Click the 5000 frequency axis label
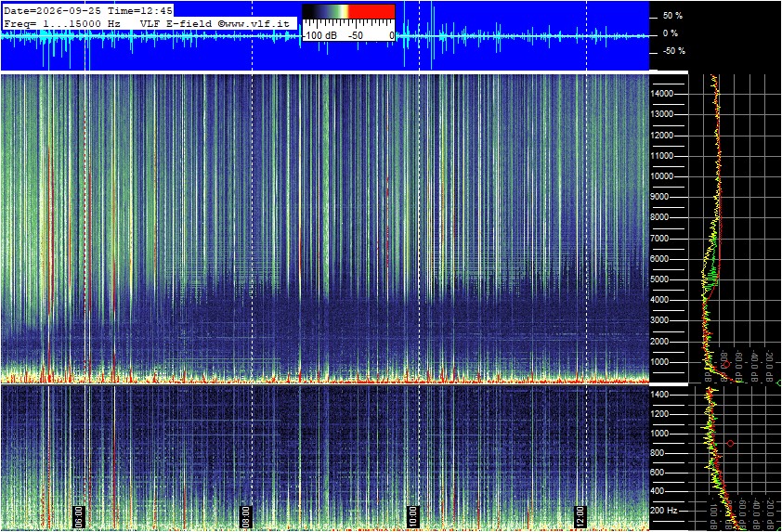Screen dimensions: 782x532 [659, 279]
